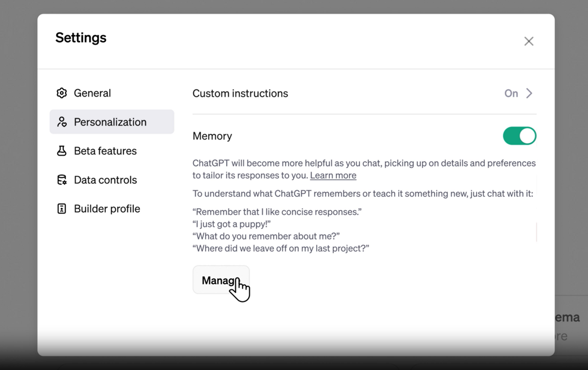The width and height of the screenshot is (588, 370).
Task: Click the "On" status beside Custom instructions
Action: pyautogui.click(x=511, y=93)
